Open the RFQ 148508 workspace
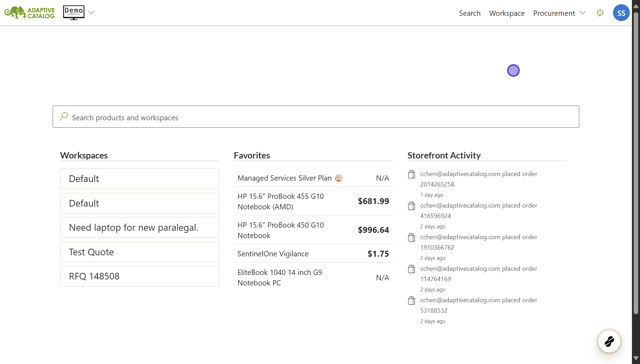Viewport: 640px width, 364px height. (x=139, y=276)
